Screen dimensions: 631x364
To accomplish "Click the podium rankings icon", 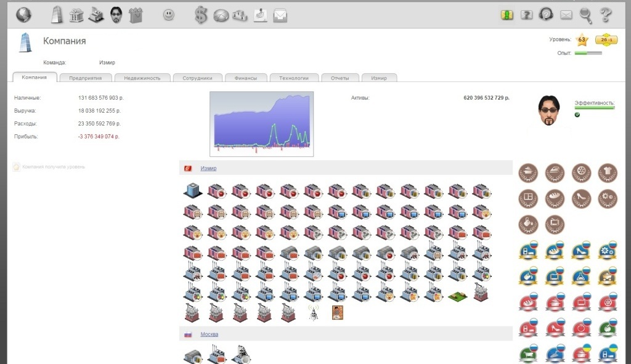I will [240, 15].
